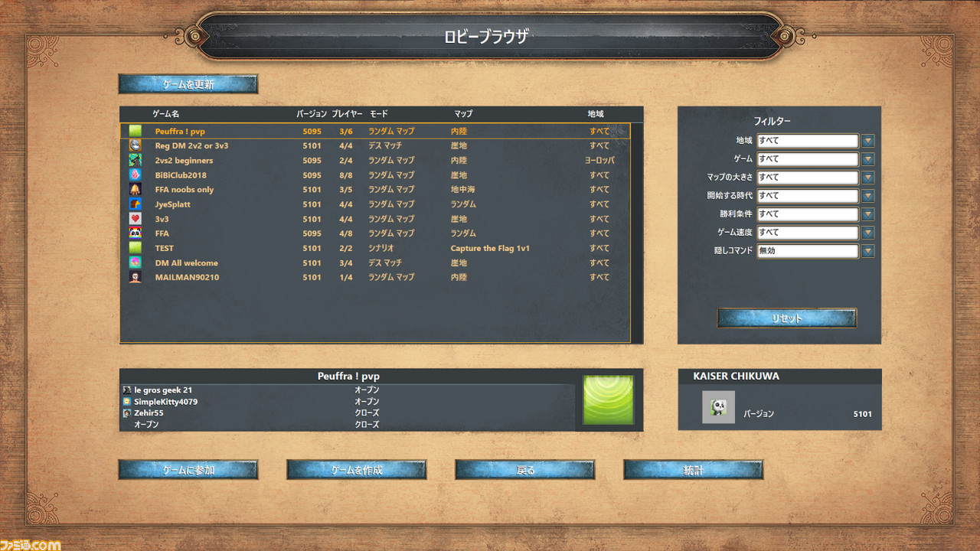Select the BiBiClub2018 lobby name

coord(181,175)
